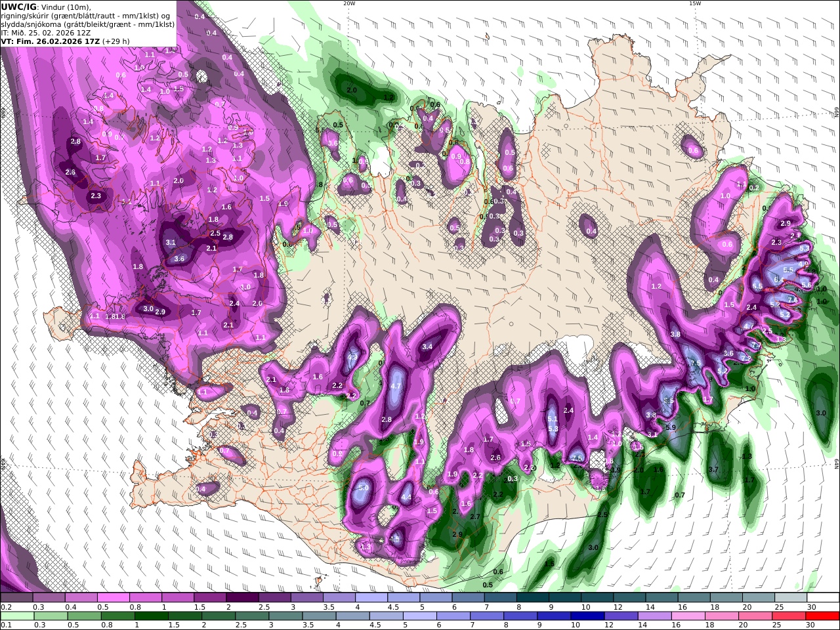Click the '5.9' precipitation value on the map
The width and height of the screenshot is (840, 630).
click(x=671, y=427)
